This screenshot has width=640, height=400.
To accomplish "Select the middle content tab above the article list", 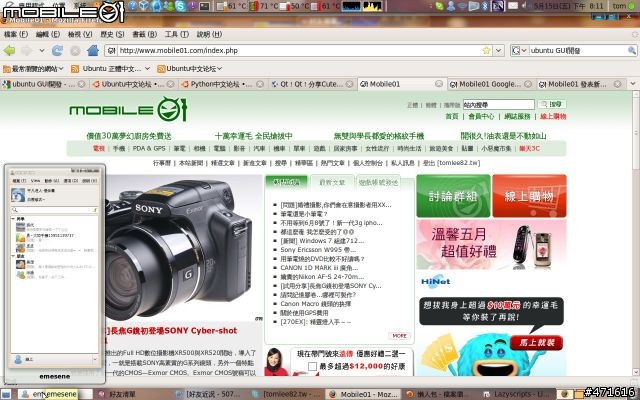I will point(332,182).
